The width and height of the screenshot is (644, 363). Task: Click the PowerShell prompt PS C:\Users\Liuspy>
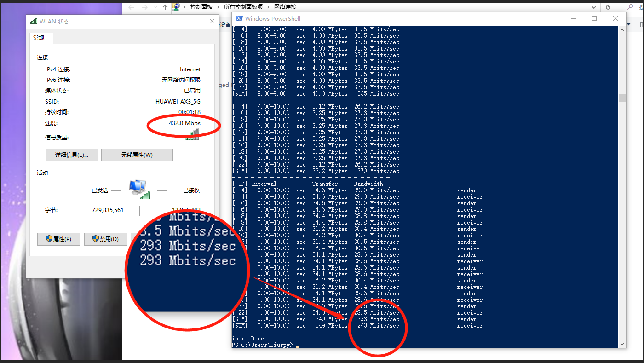[x=262, y=345]
